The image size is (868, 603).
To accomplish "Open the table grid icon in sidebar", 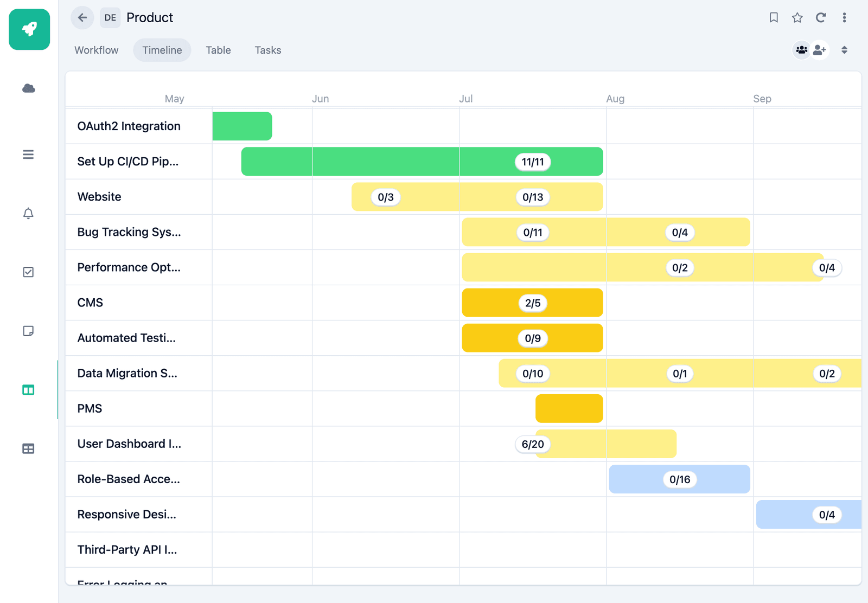I will [x=29, y=448].
